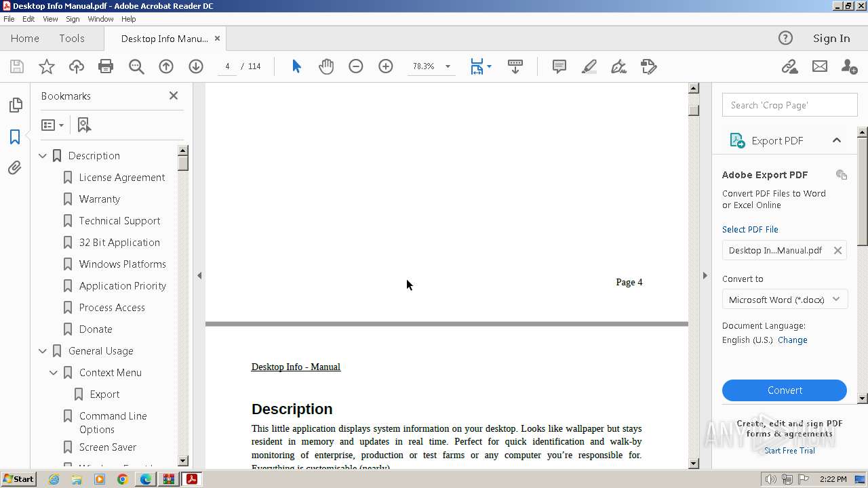The height and width of the screenshot is (488, 868).
Task: Click the Save file icon
Action: click(17, 66)
